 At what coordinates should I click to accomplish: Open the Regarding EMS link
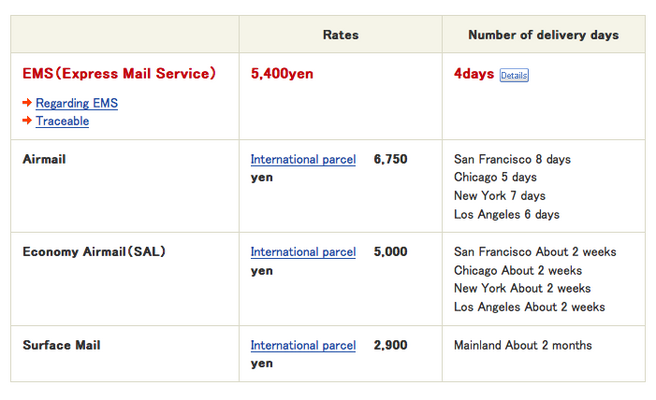[77, 103]
